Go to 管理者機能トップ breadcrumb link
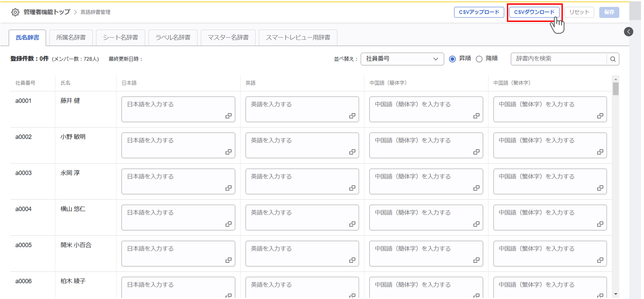Screen dimensions: 644x299 coord(47,12)
